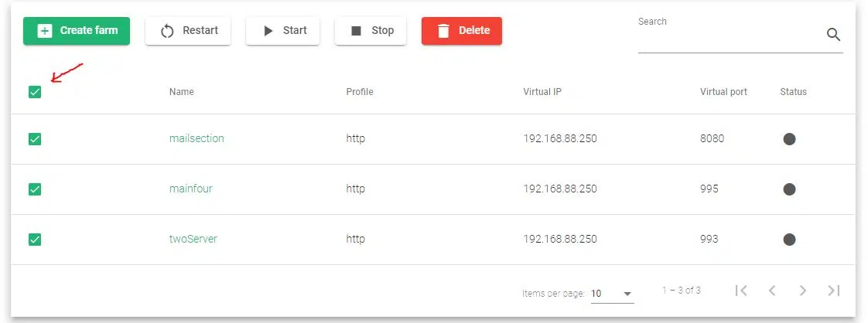Restart the selected farms

[x=188, y=31]
